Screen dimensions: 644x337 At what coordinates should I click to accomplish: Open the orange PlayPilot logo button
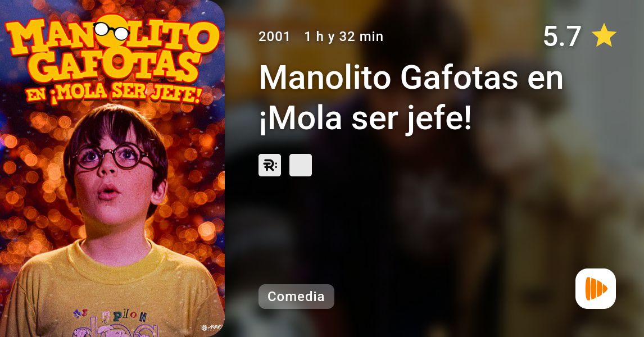pyautogui.click(x=595, y=289)
